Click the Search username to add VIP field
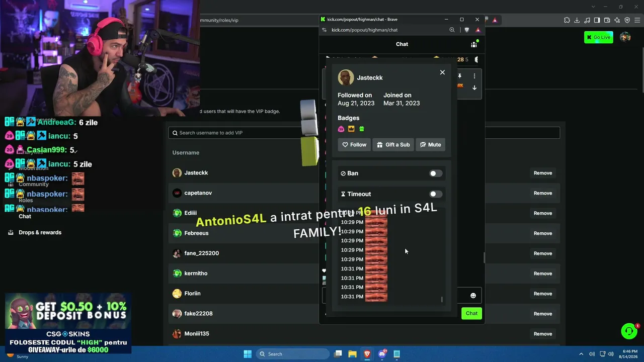Image resolution: width=644 pixels, height=362 pixels. 364,133
